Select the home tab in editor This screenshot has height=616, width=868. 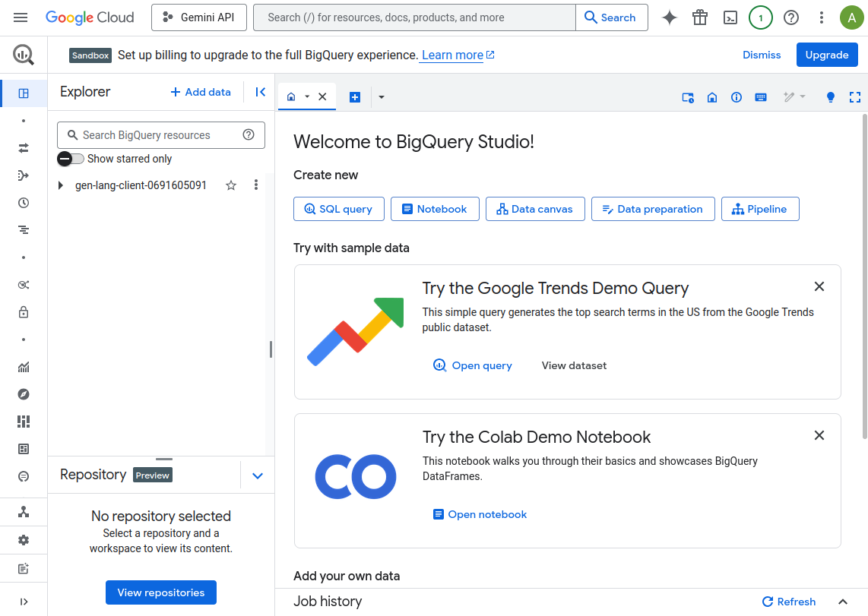pos(292,97)
